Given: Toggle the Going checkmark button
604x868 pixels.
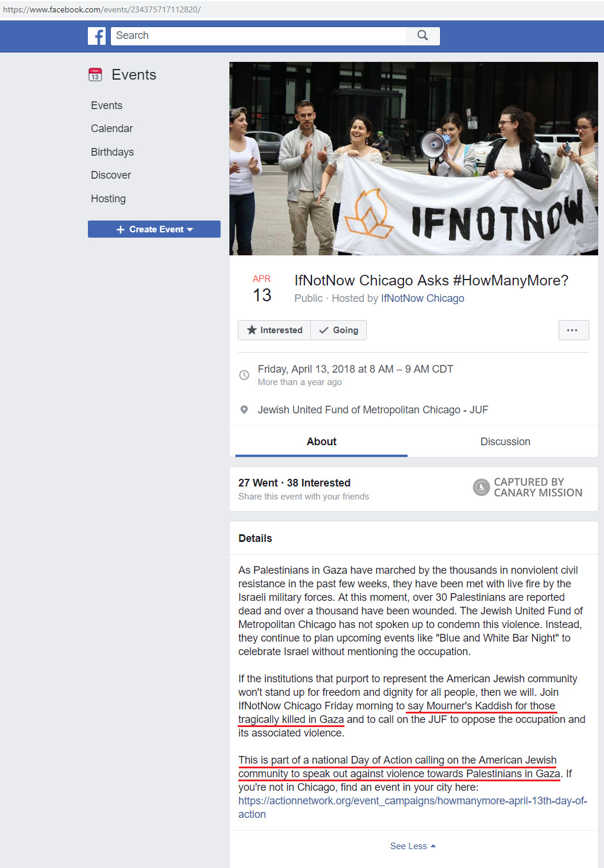Looking at the screenshot, I should (x=339, y=330).
